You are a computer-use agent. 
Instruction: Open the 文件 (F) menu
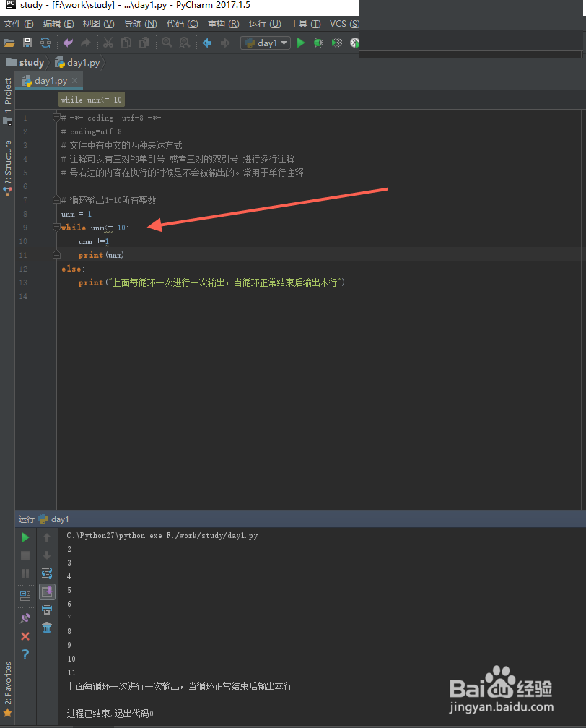click(19, 24)
